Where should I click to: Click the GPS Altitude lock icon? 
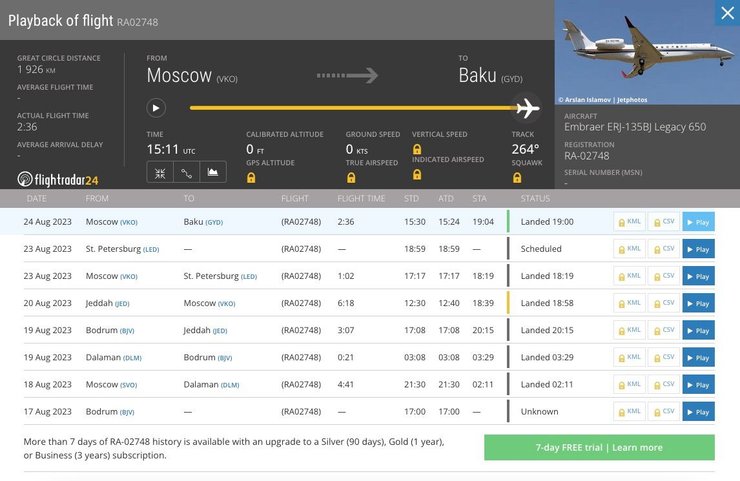pyautogui.click(x=251, y=178)
